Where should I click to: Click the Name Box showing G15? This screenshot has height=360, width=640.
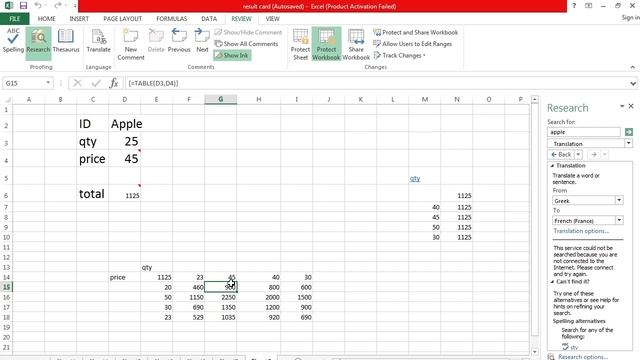click(24, 83)
